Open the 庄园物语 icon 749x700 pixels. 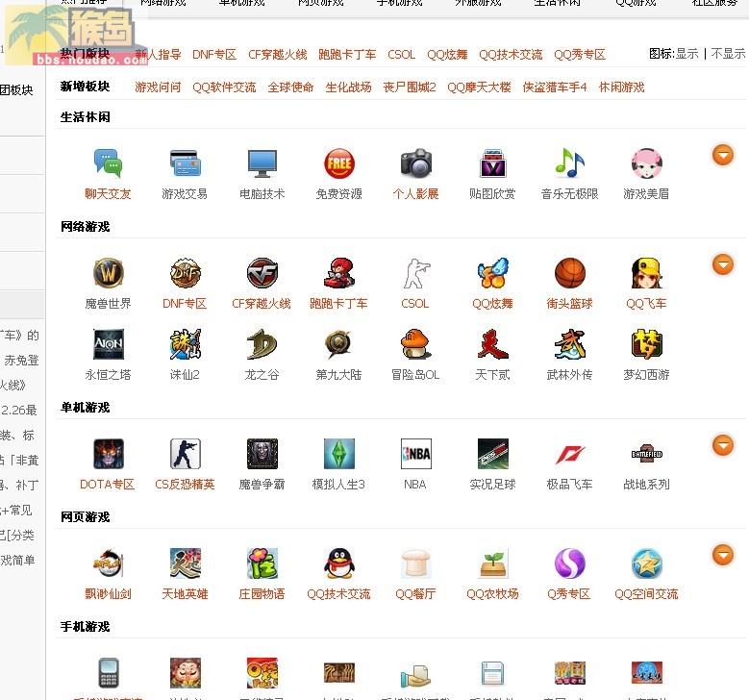point(262,562)
